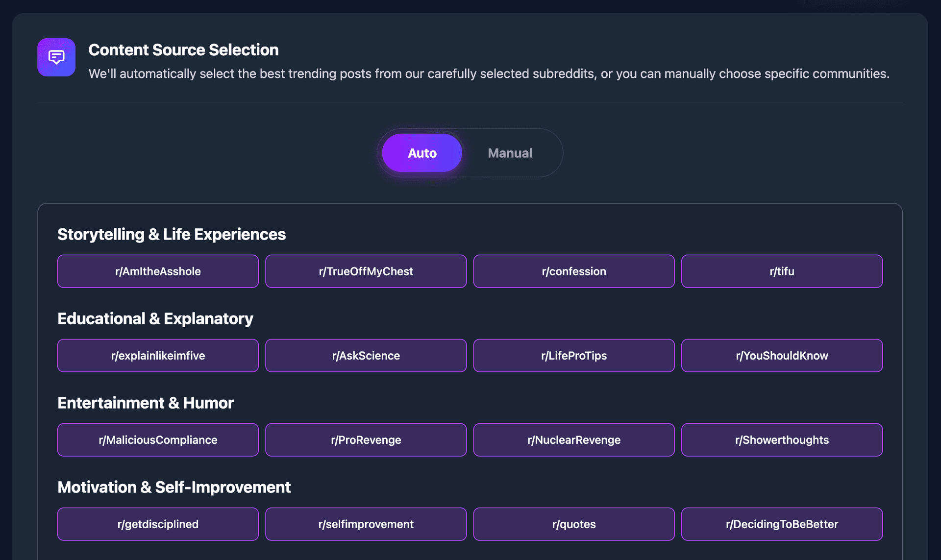
Task: Switch to Auto content selection mode
Action: click(x=421, y=153)
